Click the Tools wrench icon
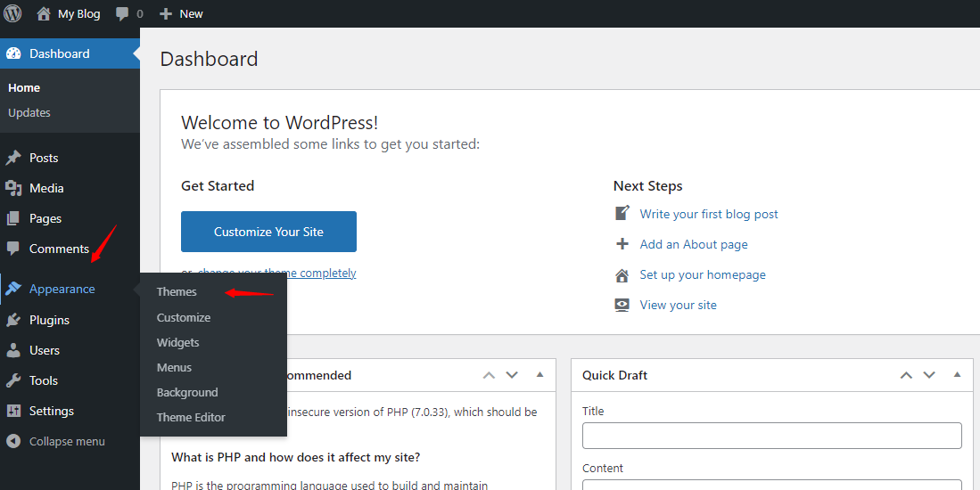This screenshot has height=490, width=980. [x=13, y=380]
